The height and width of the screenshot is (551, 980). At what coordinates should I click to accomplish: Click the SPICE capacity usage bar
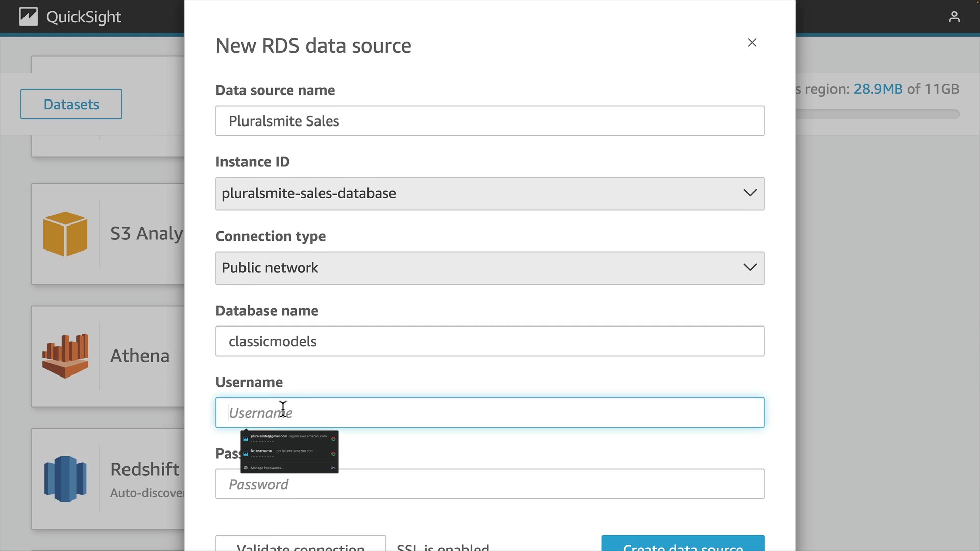878,114
